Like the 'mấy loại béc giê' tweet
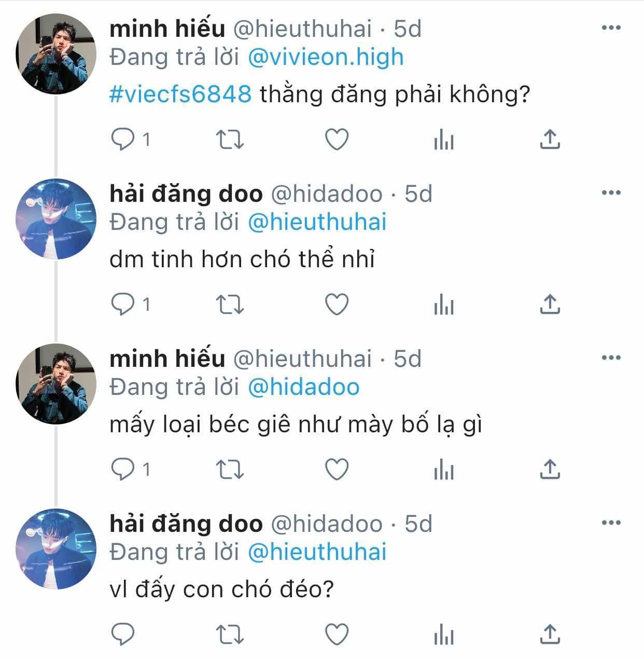 click(x=337, y=469)
